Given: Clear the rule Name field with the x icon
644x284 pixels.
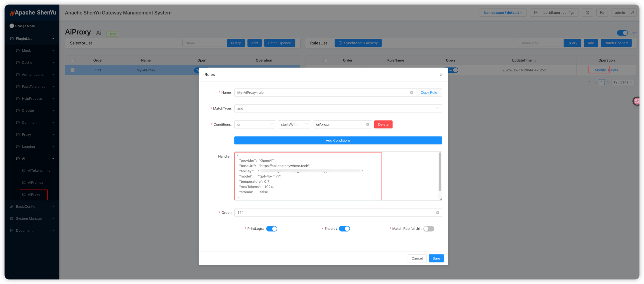Looking at the screenshot, I should coord(411,92).
